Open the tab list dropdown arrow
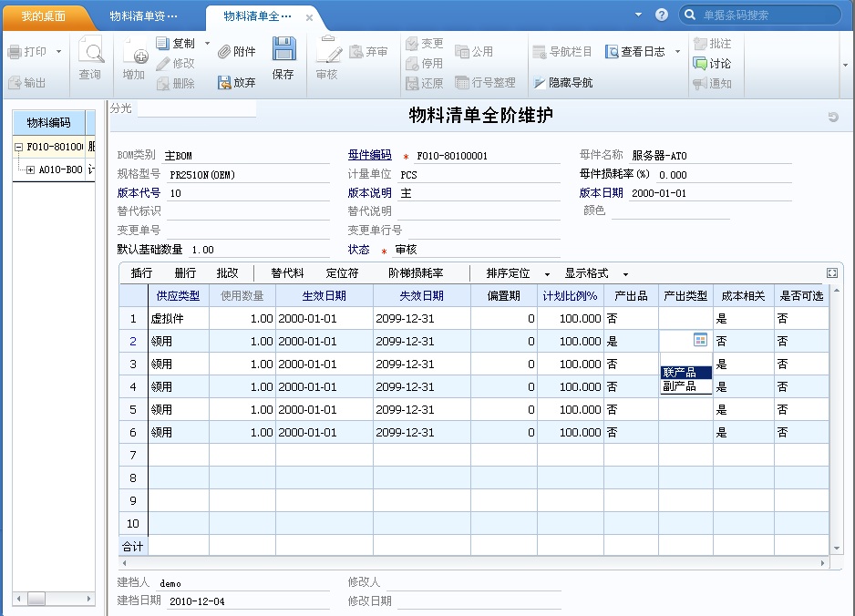Screen dimensions: 855x616 click(638, 15)
